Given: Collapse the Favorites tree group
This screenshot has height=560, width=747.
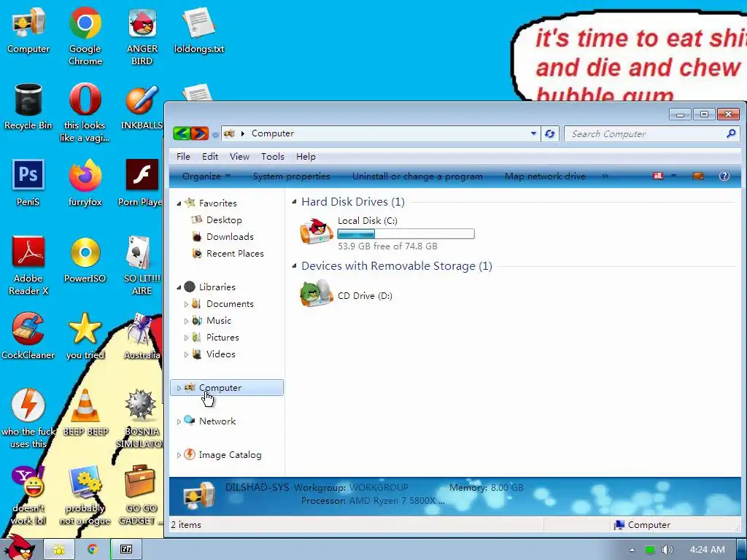Looking at the screenshot, I should click(179, 203).
